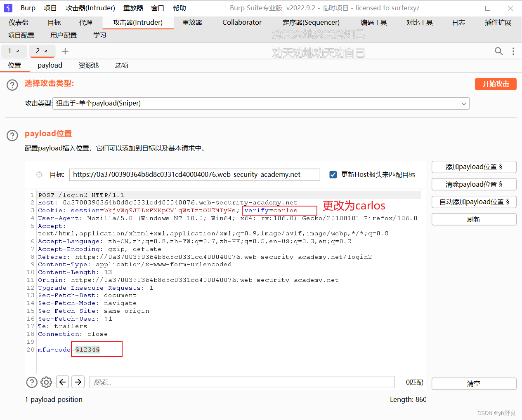Viewport: 522px width, 420px height.
Task: Click the 1 payload position status text
Action: [54, 399]
